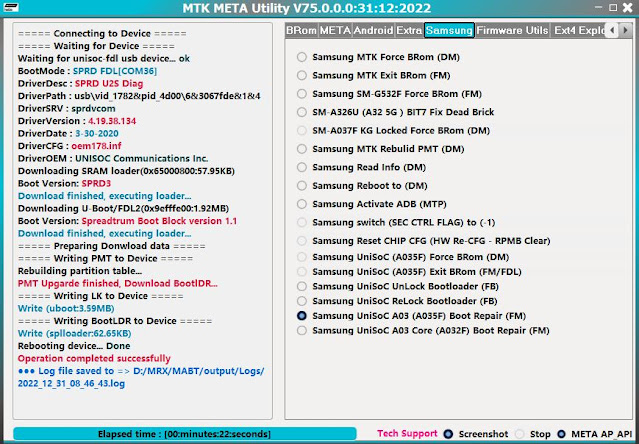
Task: Click 'Boot Version: SPRD3' log line
Action: pyautogui.click(x=64, y=183)
